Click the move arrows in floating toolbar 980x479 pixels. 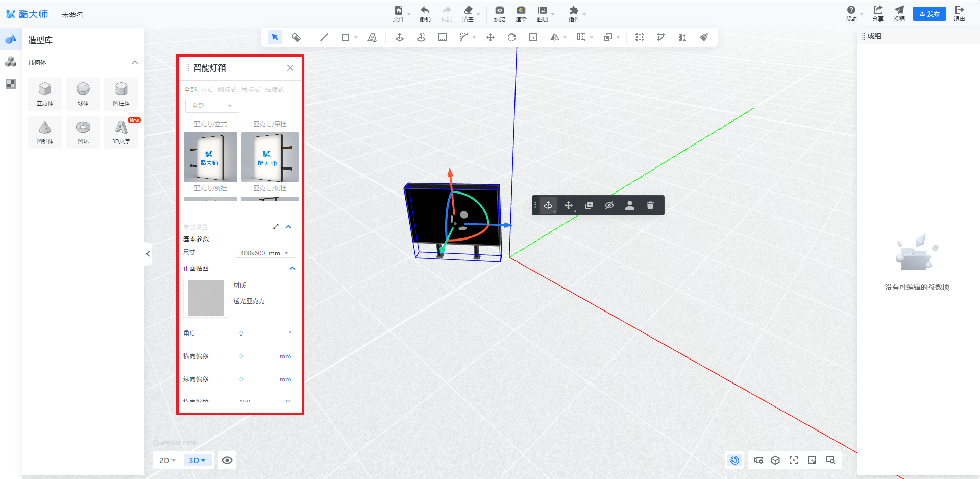pos(569,205)
